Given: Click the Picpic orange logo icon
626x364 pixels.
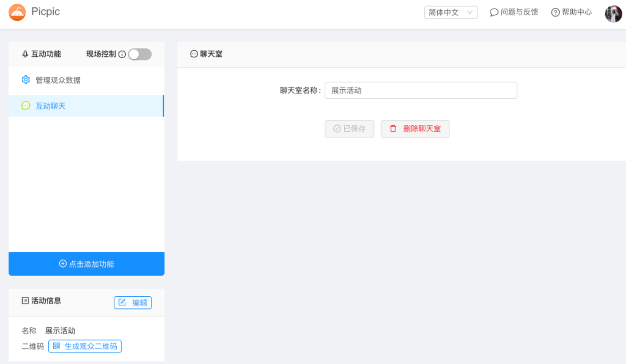Looking at the screenshot, I should [17, 12].
